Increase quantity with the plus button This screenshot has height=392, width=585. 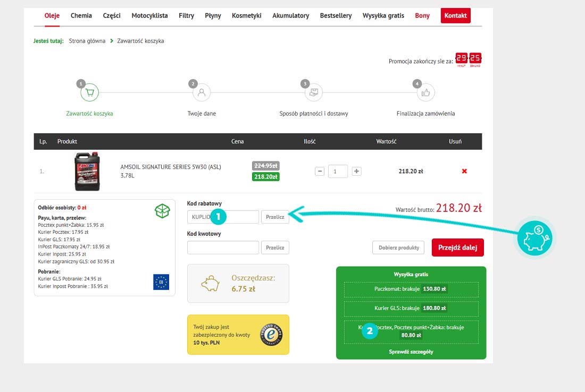click(357, 171)
